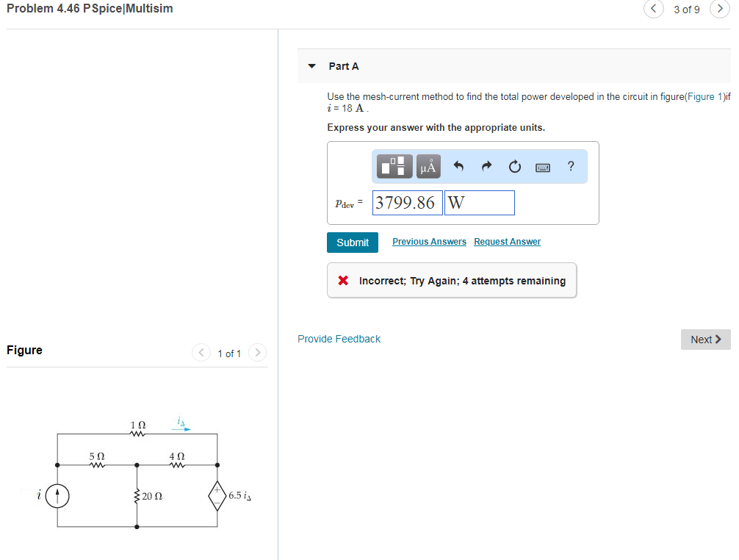Go to the previous problem with the arrow
The width and height of the screenshot is (739, 560).
tap(653, 9)
